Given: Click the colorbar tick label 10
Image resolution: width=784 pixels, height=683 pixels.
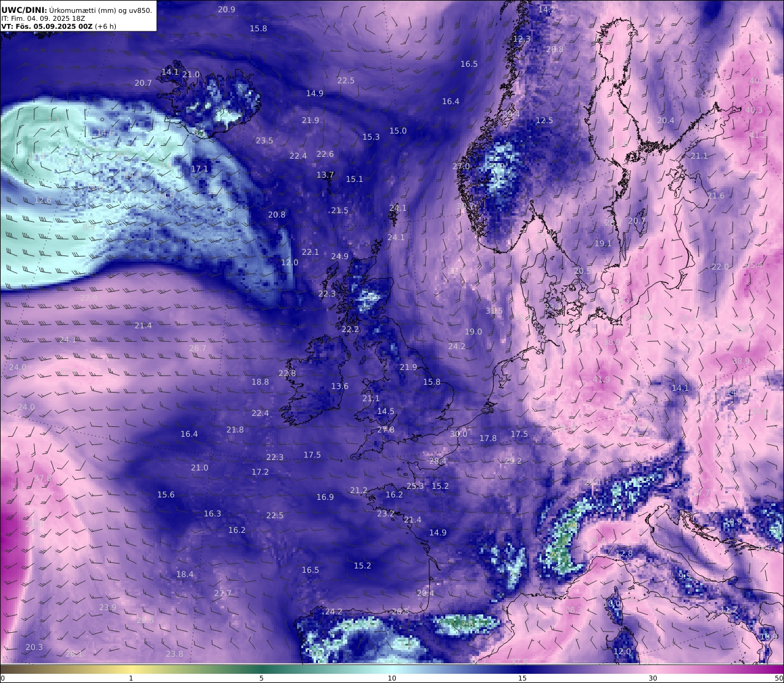Looking at the screenshot, I should [392, 678].
